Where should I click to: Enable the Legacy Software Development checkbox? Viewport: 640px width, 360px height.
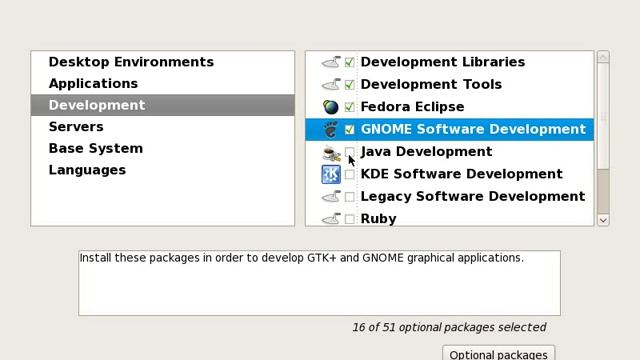coord(349,197)
